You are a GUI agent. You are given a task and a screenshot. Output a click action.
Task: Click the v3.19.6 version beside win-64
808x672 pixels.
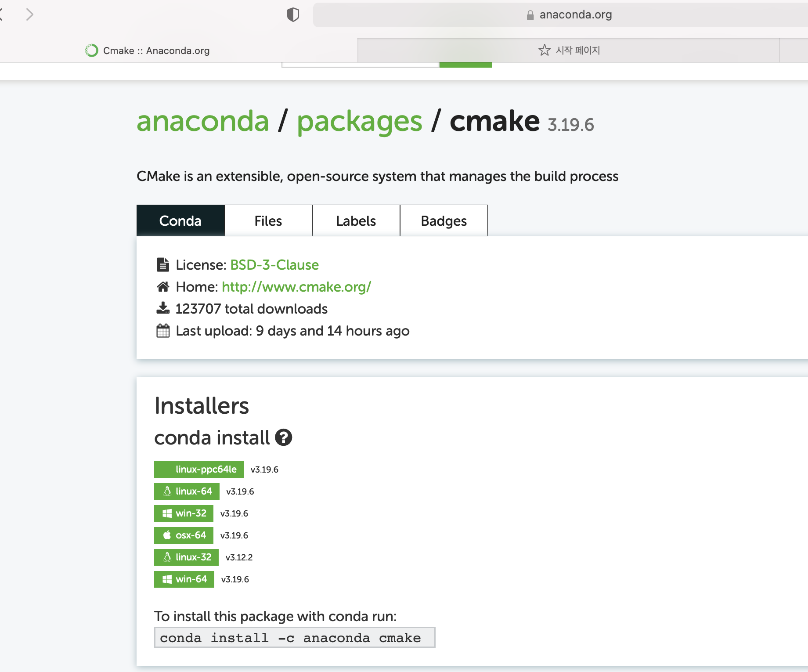pyautogui.click(x=235, y=579)
